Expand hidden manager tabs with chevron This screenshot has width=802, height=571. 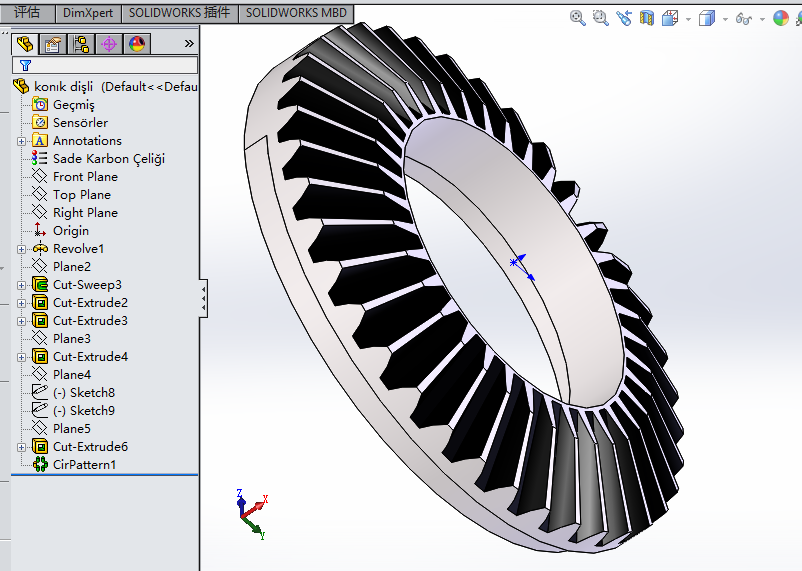pos(189,43)
